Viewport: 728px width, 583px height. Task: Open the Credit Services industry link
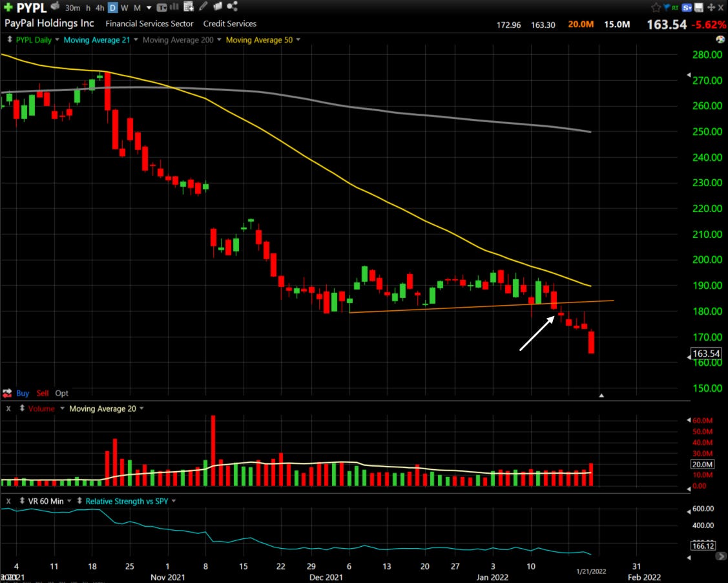230,24
